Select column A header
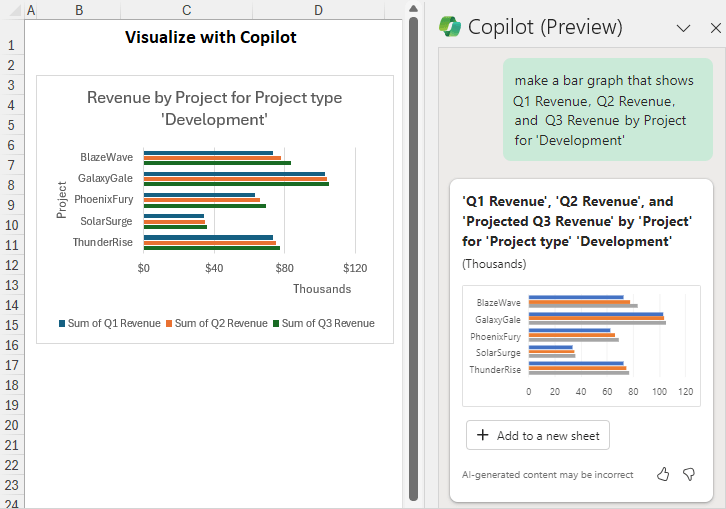 click(x=31, y=10)
